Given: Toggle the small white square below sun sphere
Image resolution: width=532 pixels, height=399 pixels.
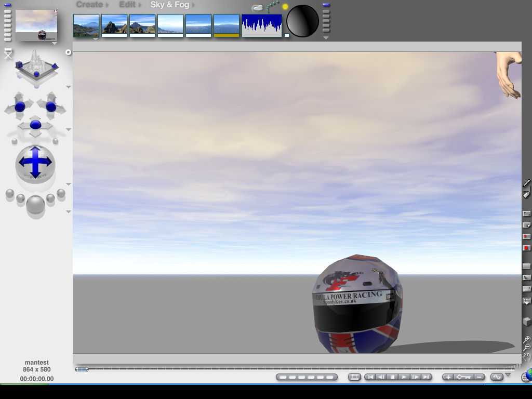Looking at the screenshot, I should click(287, 35).
